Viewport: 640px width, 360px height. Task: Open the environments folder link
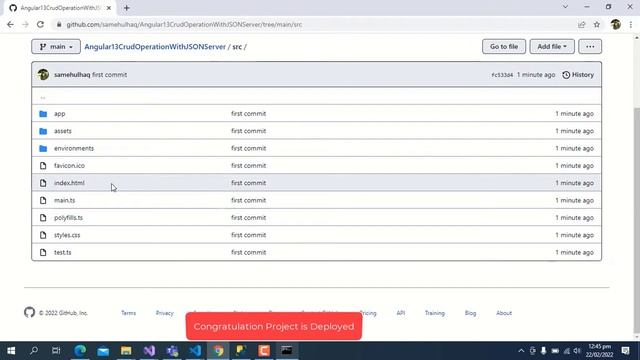tap(74, 148)
